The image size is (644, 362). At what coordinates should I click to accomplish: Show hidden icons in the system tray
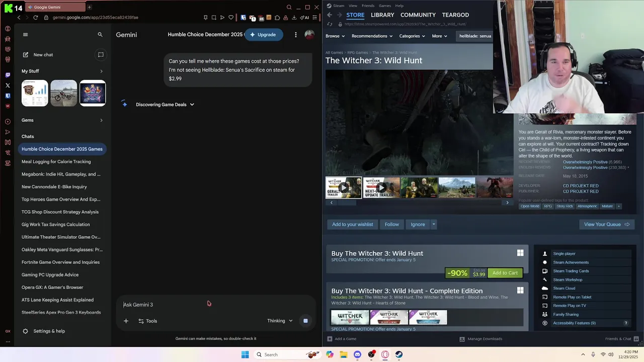tap(583, 354)
